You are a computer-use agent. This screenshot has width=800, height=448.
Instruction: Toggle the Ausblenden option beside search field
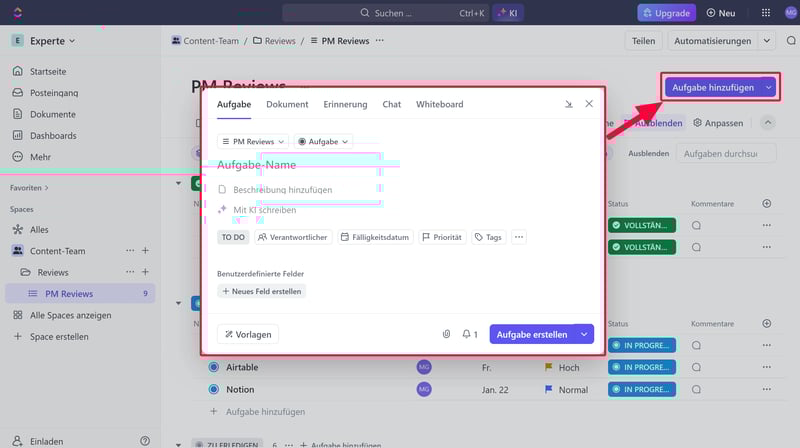point(648,153)
